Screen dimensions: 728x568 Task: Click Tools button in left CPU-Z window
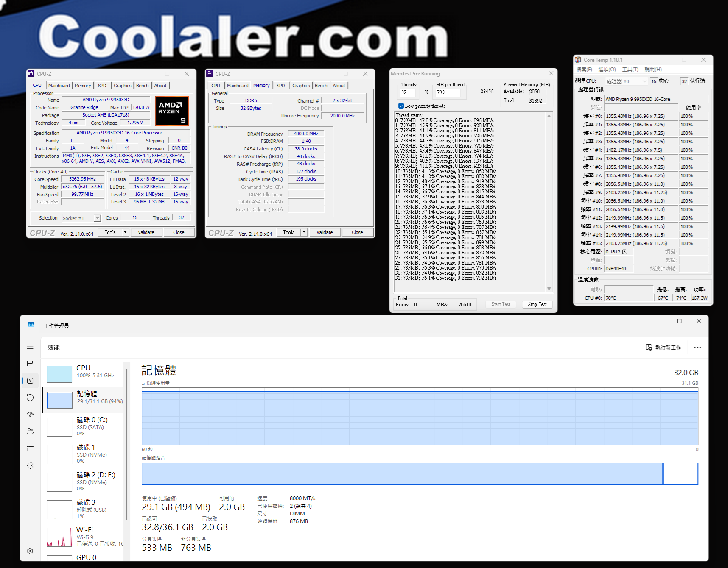110,232
